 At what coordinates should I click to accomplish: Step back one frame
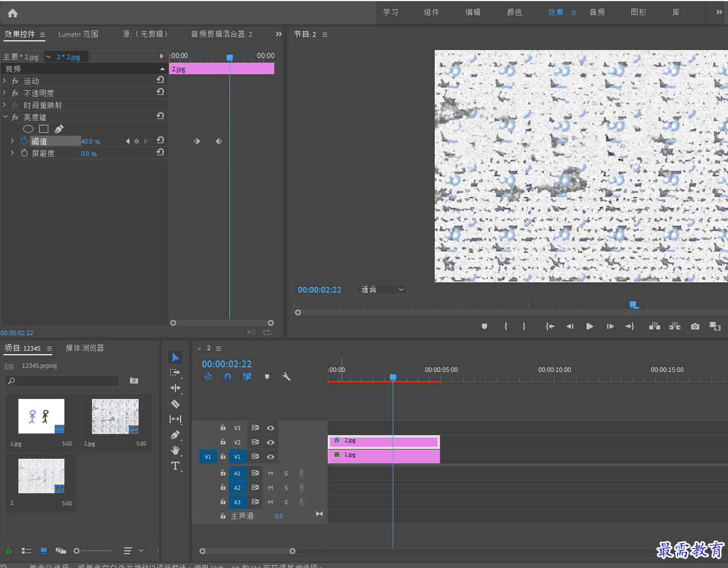[569, 326]
